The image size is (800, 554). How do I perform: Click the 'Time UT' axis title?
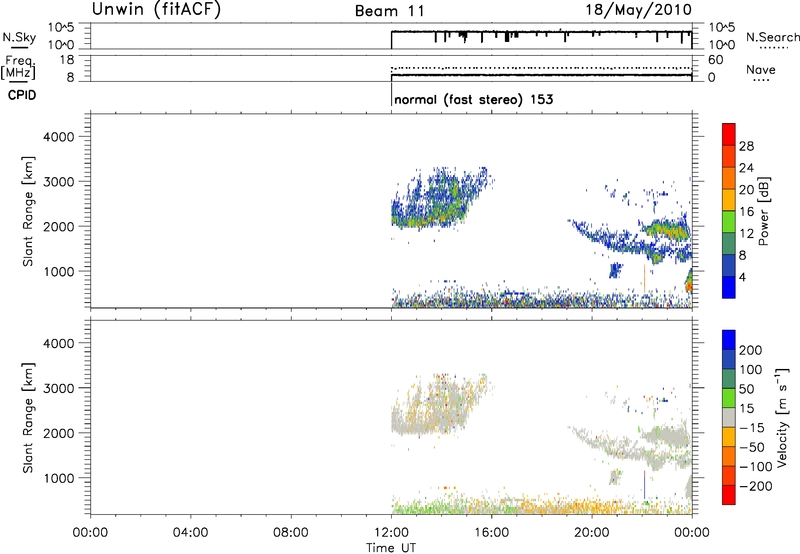(x=391, y=548)
